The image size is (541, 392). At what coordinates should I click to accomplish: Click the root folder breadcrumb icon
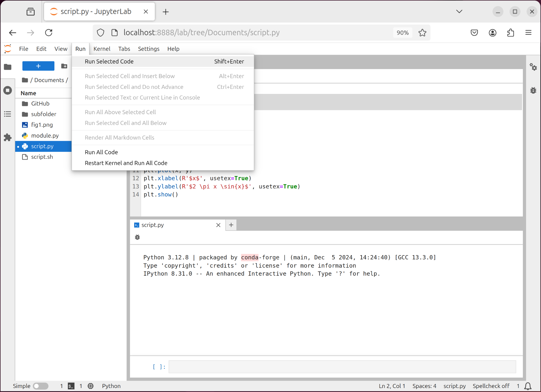tap(25, 80)
